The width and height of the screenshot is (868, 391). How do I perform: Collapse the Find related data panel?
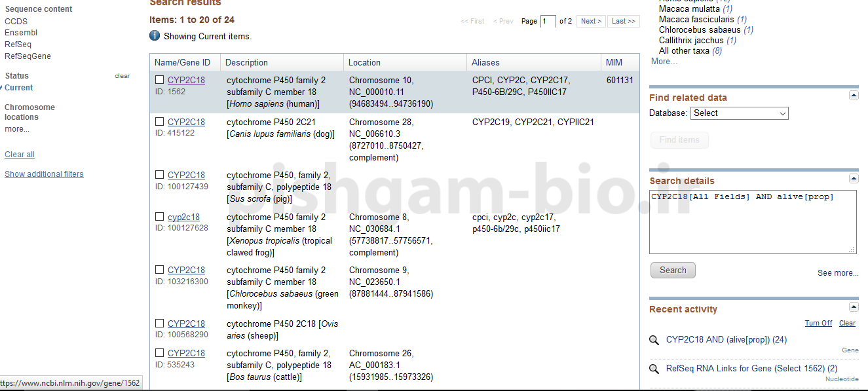tap(854, 96)
